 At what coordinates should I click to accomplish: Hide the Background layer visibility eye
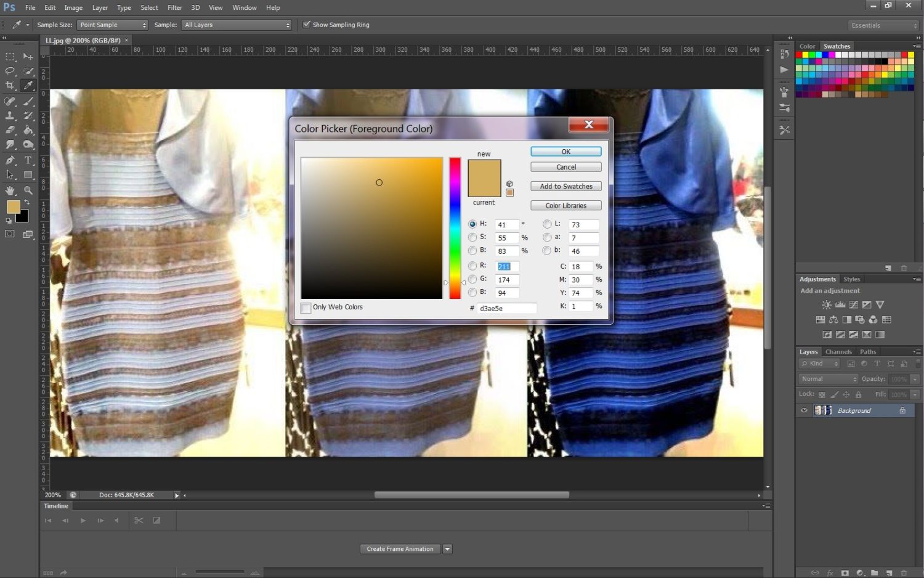804,410
